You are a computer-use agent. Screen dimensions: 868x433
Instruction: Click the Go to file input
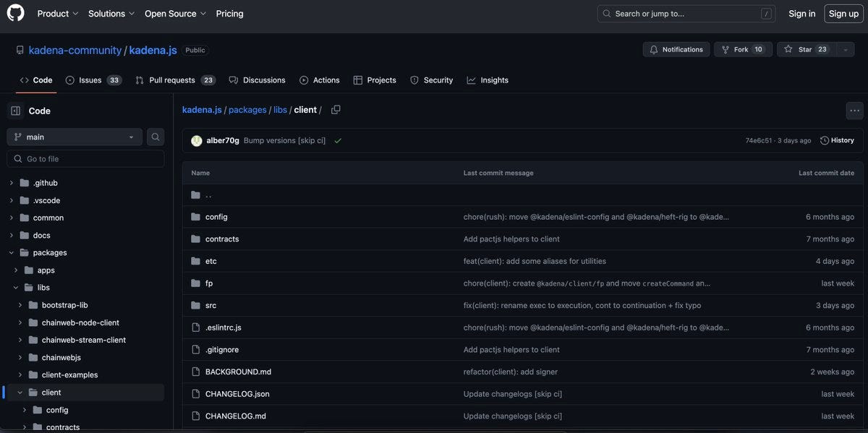(85, 158)
